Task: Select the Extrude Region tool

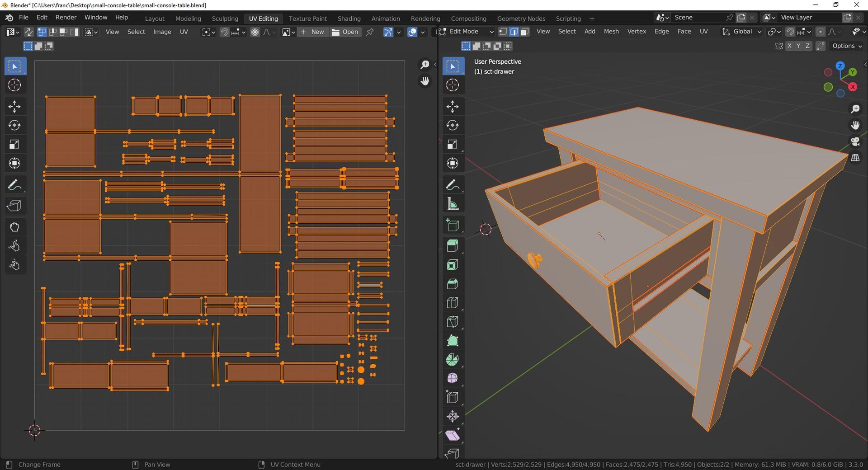Action: 453,246
